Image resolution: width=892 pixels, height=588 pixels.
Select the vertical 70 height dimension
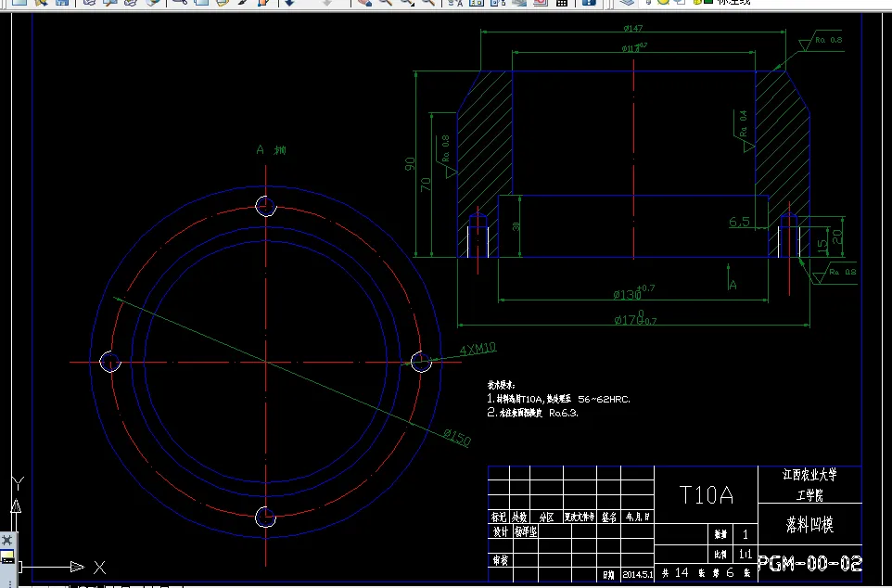426,185
